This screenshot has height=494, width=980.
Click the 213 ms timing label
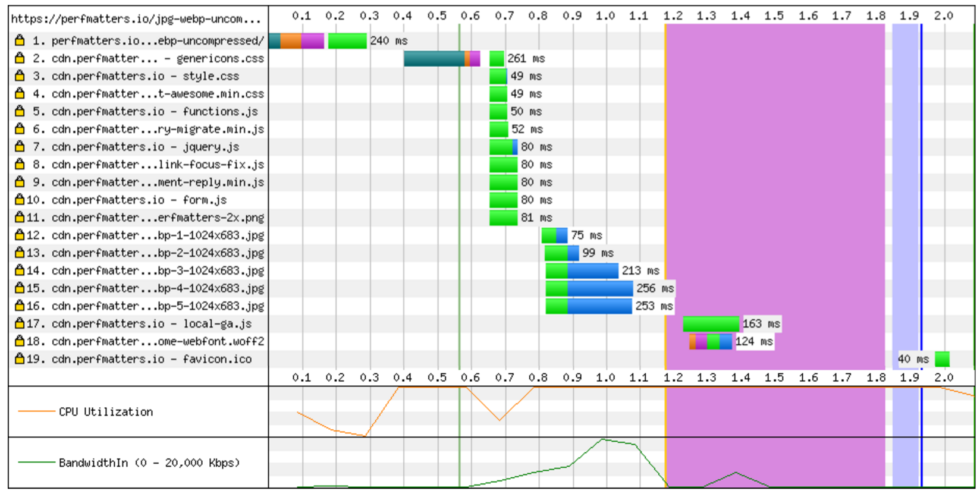640,270
